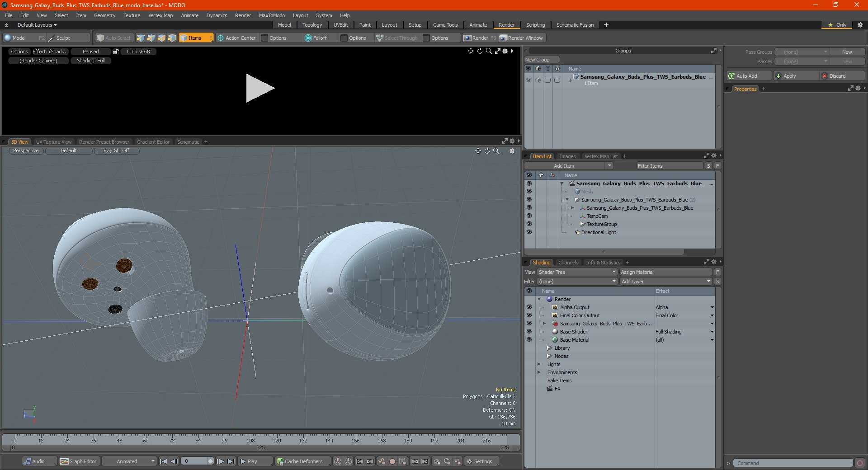Toggle Final Color Output visibility

pyautogui.click(x=529, y=315)
